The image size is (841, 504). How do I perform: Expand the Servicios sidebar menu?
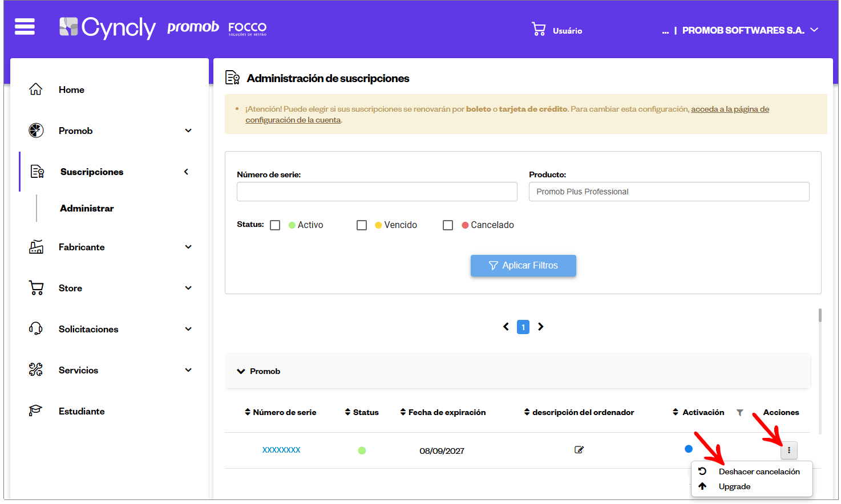tap(188, 370)
